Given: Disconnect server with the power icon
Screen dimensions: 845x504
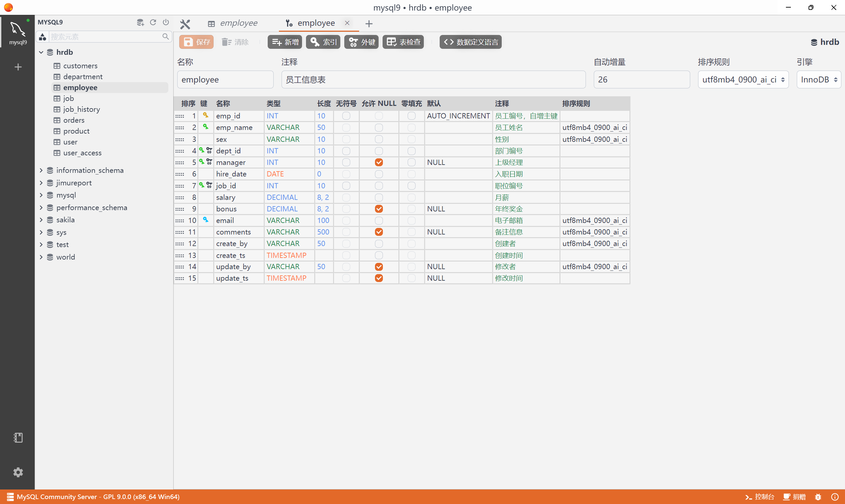Looking at the screenshot, I should 166,22.
